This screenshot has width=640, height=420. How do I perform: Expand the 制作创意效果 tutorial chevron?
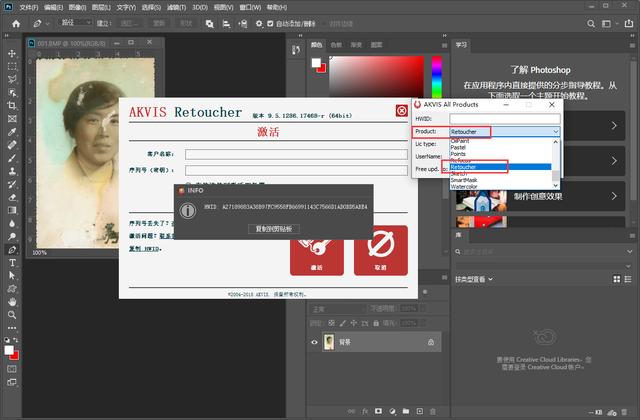click(x=614, y=196)
